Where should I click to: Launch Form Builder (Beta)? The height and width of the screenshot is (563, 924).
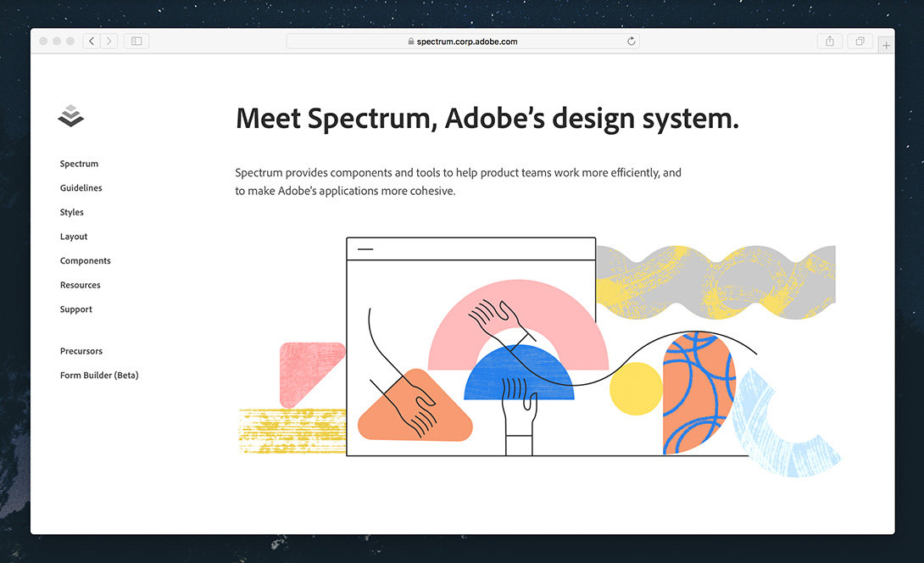[99, 375]
